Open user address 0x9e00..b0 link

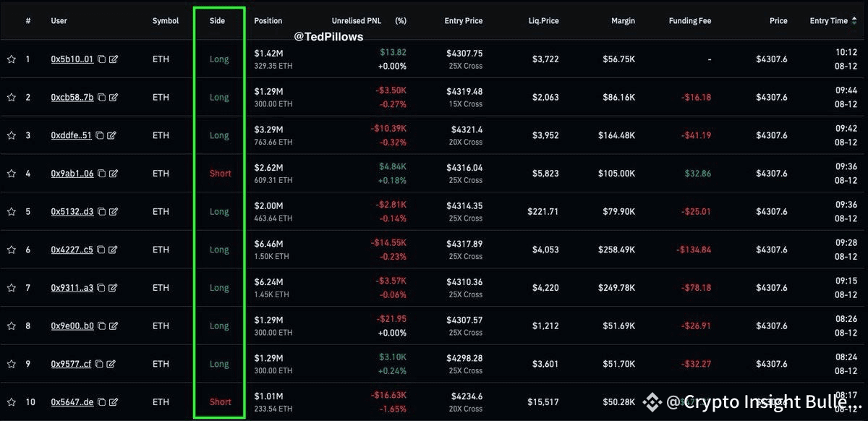[72, 326]
